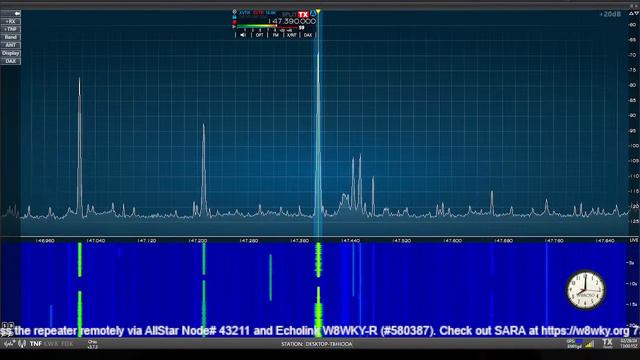This screenshot has width=640, height=360.
Task: Add a tracking notch filter with +TNF
Action: click(11, 29)
